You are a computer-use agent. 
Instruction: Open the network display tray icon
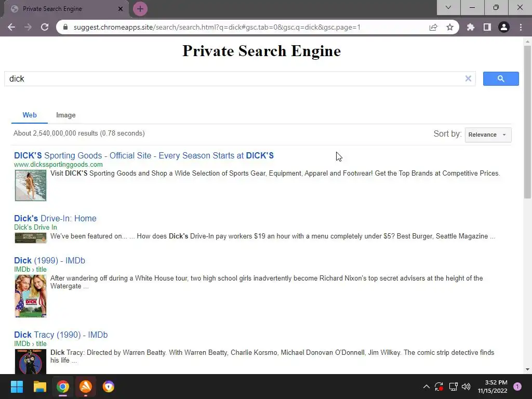453,387
